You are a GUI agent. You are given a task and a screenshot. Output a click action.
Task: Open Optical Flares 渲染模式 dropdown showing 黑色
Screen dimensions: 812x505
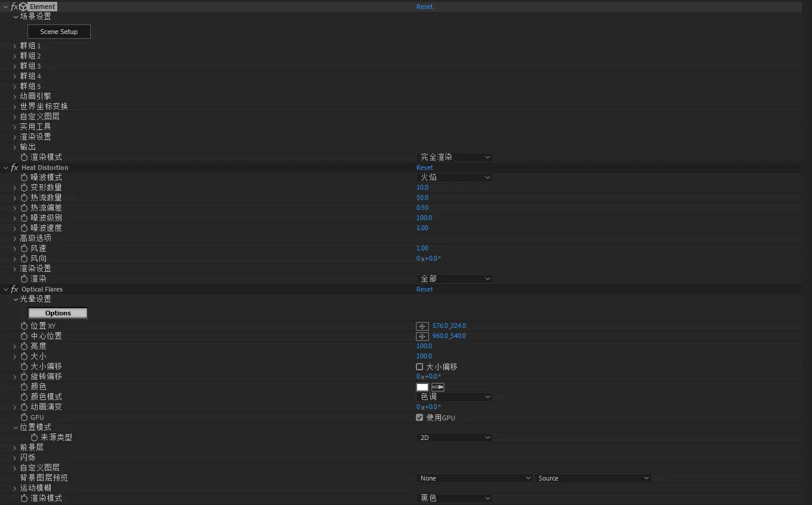(x=455, y=498)
